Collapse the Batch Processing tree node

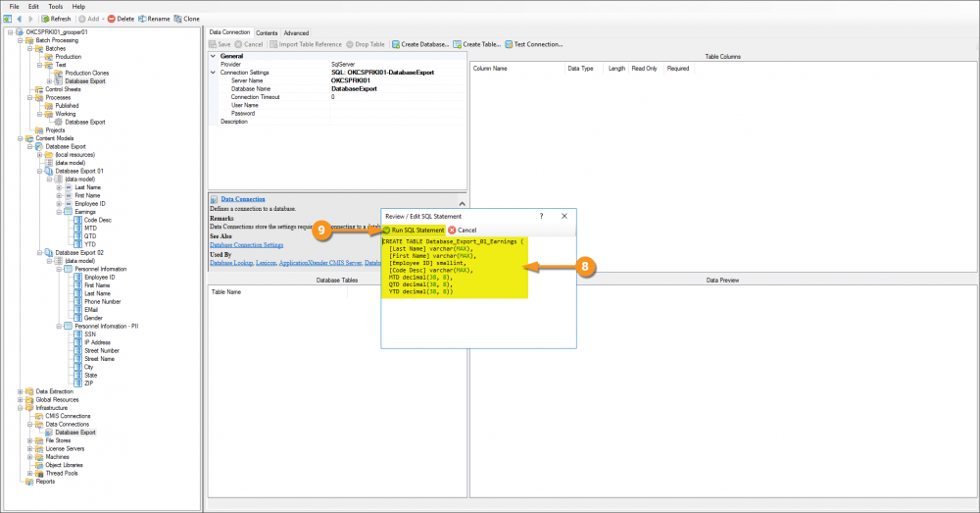(20, 40)
